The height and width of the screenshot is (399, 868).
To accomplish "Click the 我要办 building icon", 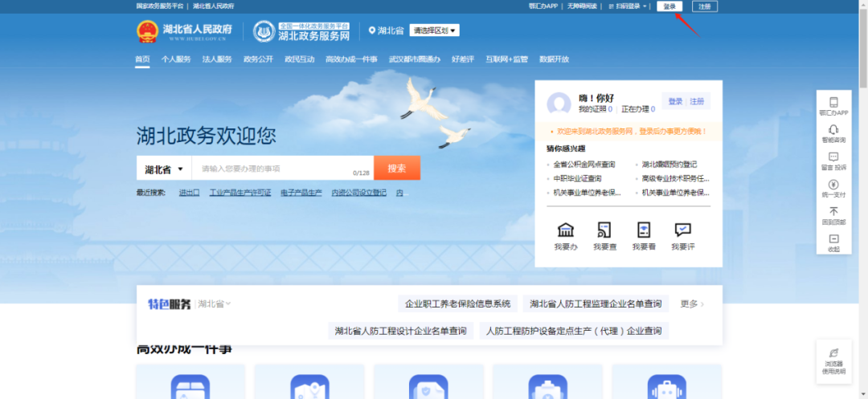I will point(566,230).
